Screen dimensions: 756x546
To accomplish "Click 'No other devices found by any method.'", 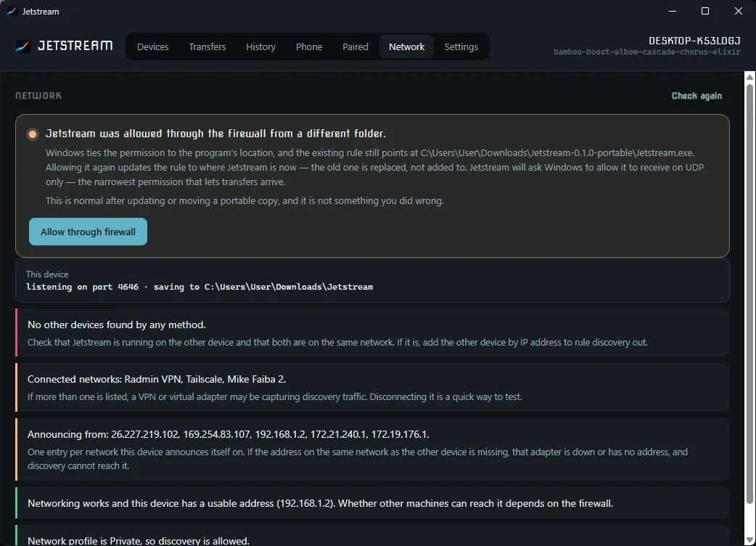I will click(117, 325).
